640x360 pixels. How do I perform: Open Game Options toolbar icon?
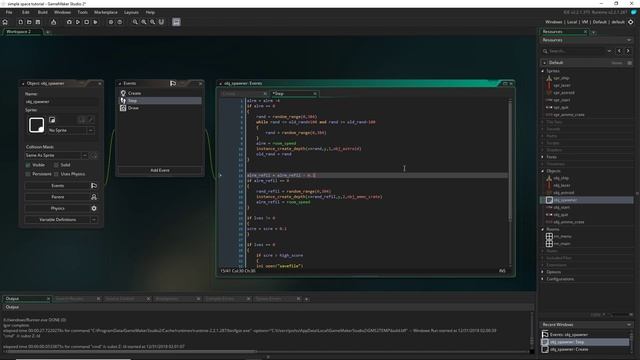pyautogui.click(x=111, y=22)
